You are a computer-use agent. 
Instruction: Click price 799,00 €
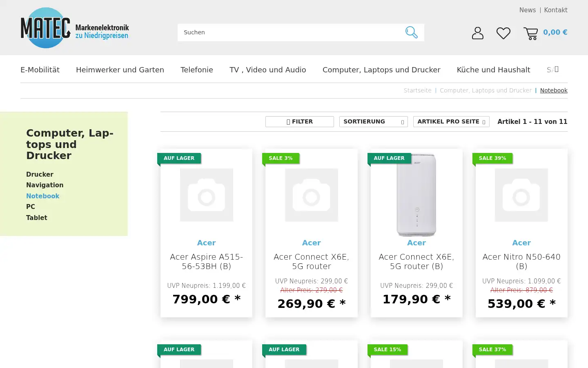(207, 299)
